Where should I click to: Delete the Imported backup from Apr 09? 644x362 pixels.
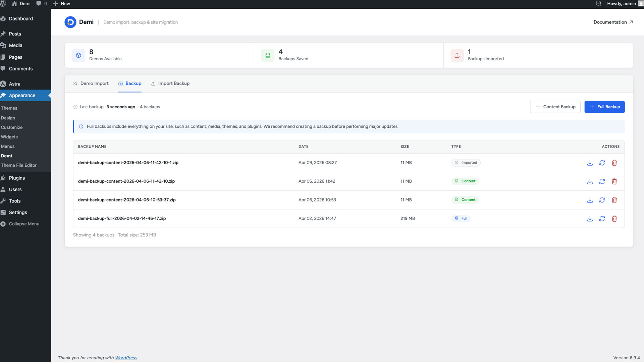[x=614, y=163]
